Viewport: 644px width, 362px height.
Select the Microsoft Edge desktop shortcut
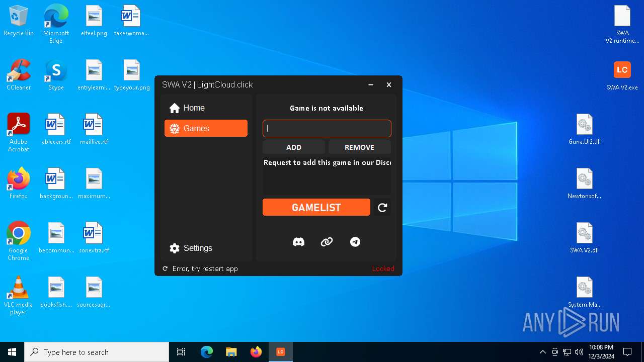(x=56, y=24)
